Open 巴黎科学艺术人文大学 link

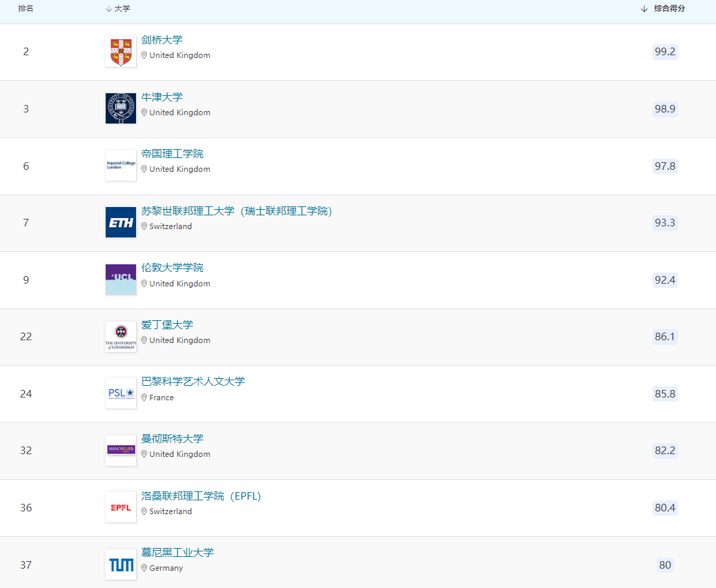point(193,381)
